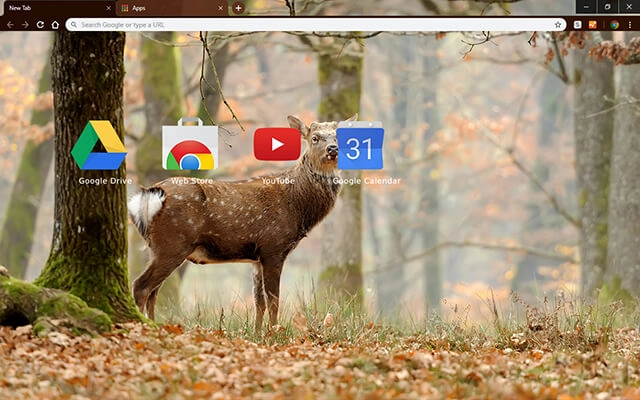Reload the current page
Image resolution: width=640 pixels, height=400 pixels.
point(40,25)
